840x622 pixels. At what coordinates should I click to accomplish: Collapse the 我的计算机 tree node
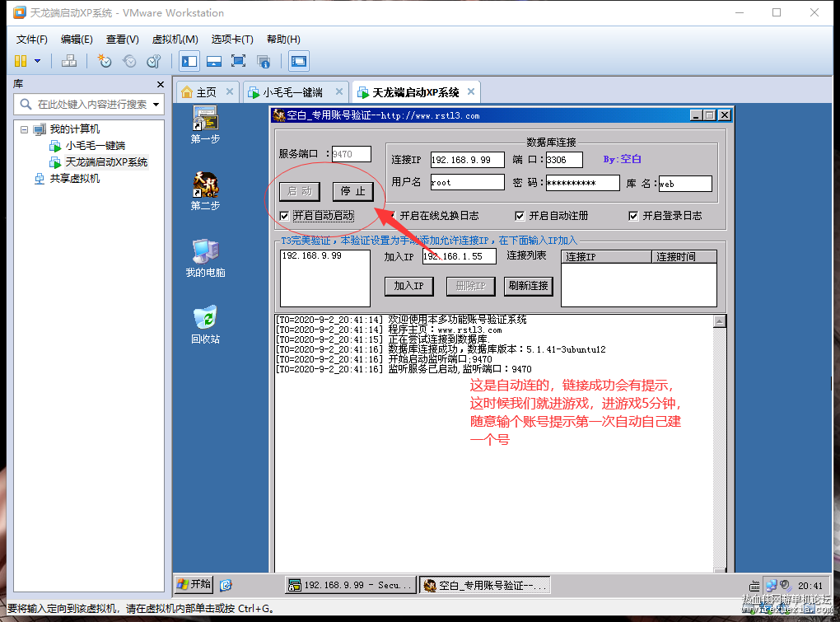(24, 129)
